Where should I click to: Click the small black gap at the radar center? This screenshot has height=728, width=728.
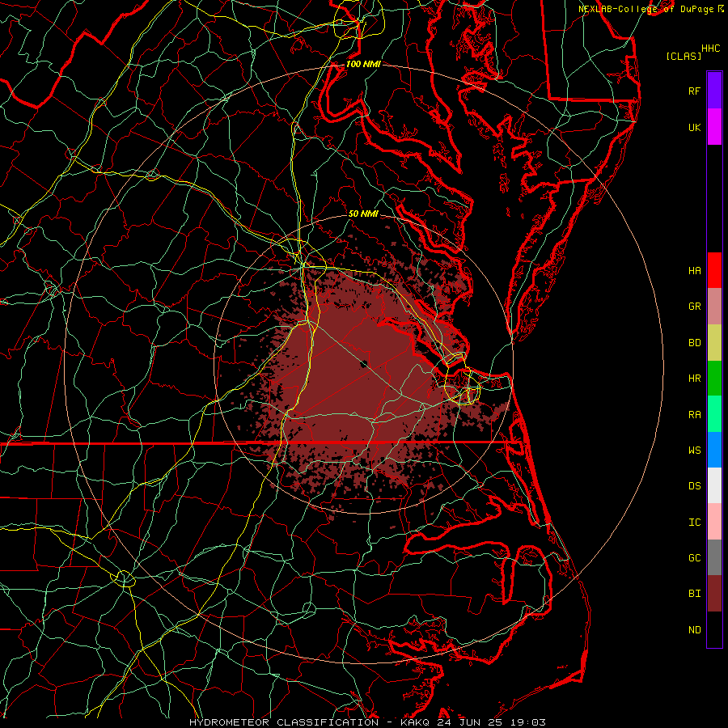point(364,363)
